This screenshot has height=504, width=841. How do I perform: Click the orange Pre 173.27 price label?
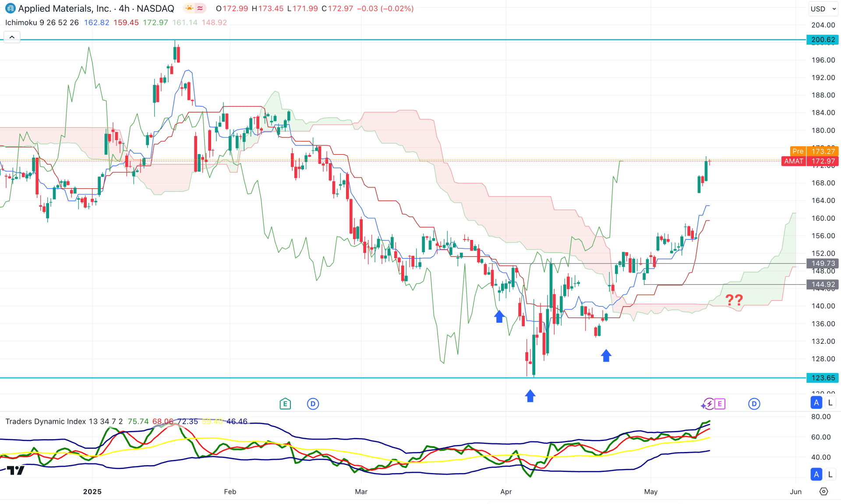[x=814, y=151]
